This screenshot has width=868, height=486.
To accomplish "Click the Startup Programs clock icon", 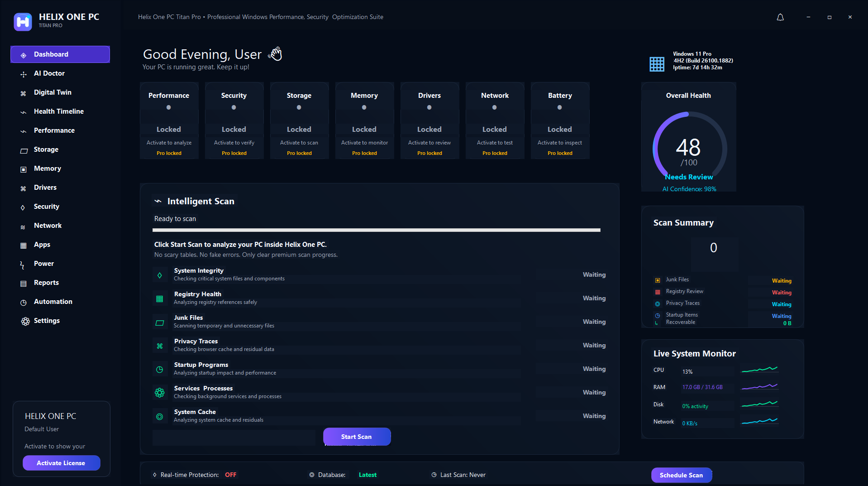I will click(160, 369).
